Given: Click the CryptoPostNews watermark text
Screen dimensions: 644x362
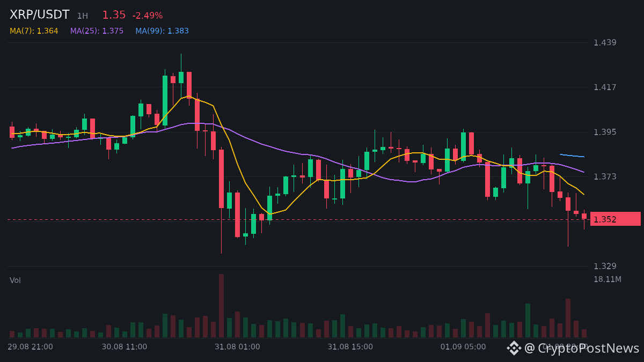Looking at the screenshot, I should (x=582, y=348).
